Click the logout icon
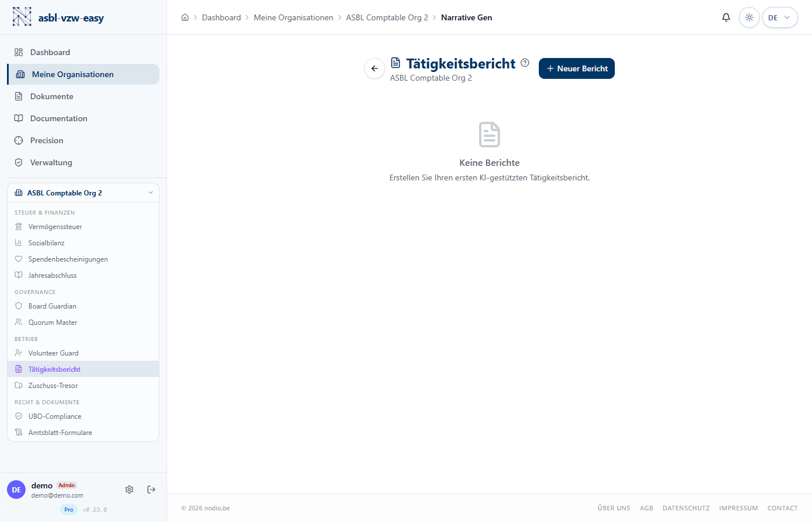 (151, 490)
